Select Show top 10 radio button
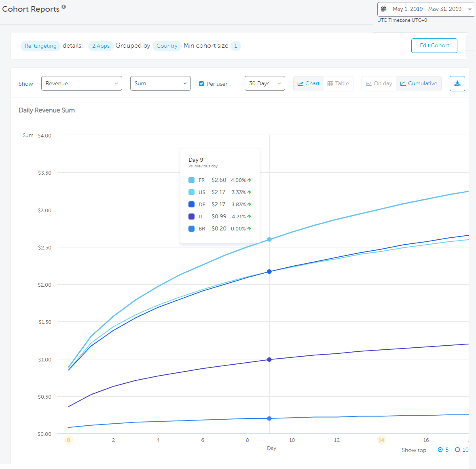The width and height of the screenshot is (476, 469). click(457, 450)
